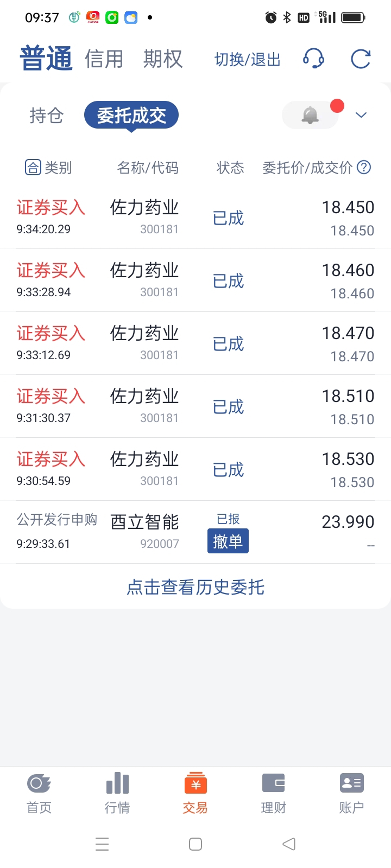The height and width of the screenshot is (868, 391).
Task: Switch to 持仓 holdings tab
Action: [47, 116]
